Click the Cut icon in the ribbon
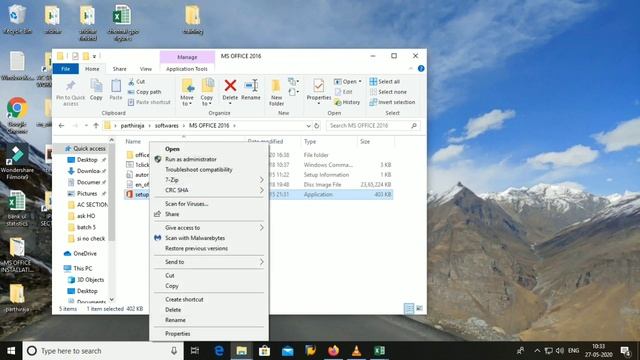 coord(131,82)
